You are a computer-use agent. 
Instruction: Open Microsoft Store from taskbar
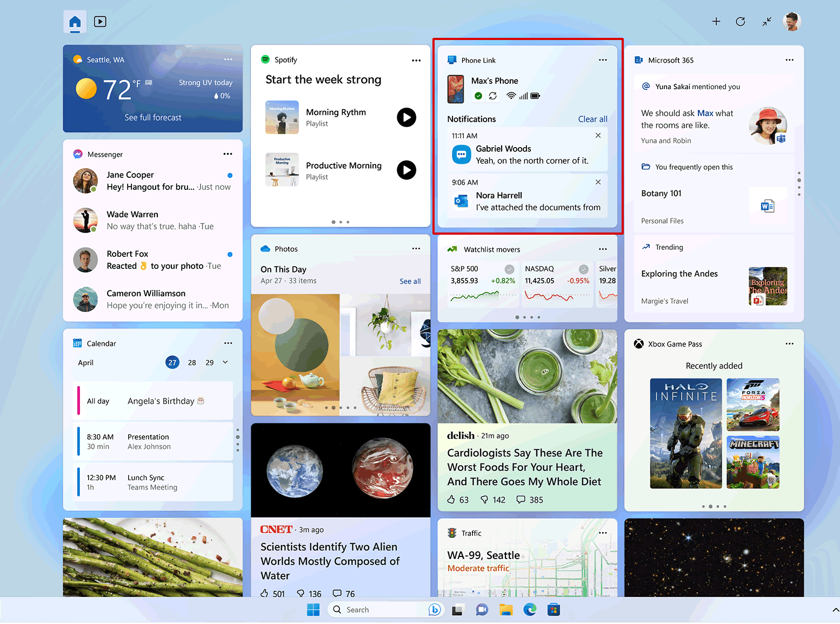coord(554,610)
